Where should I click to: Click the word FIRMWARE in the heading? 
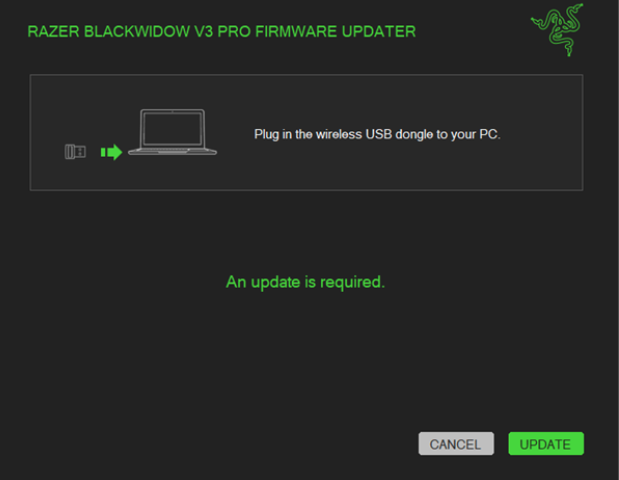296,32
